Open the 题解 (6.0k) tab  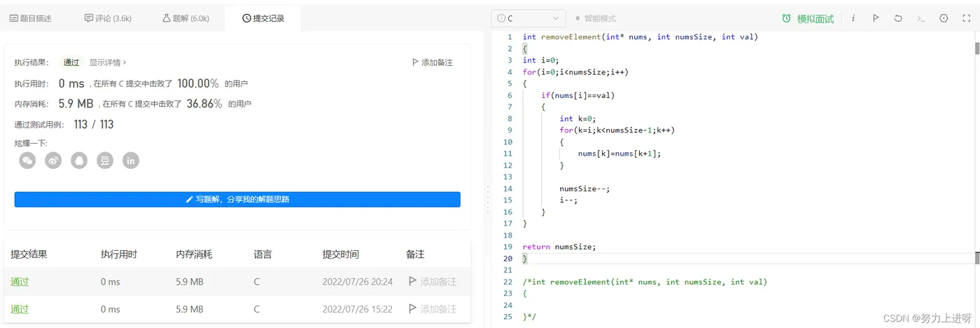pos(185,18)
